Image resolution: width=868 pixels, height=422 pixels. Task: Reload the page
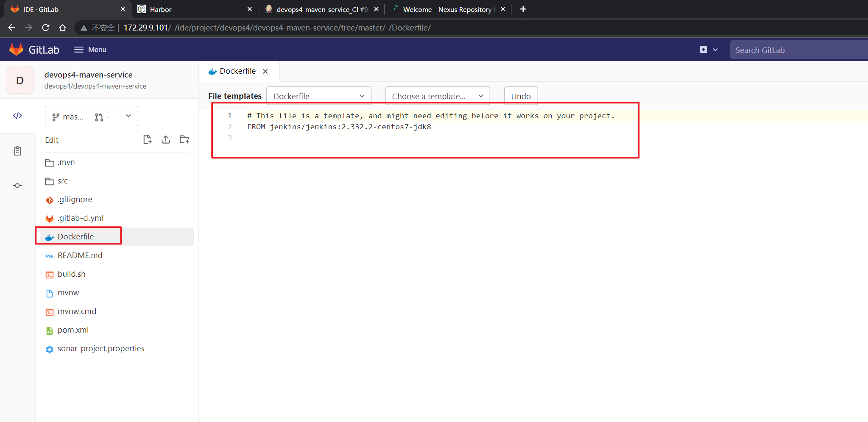(x=46, y=28)
